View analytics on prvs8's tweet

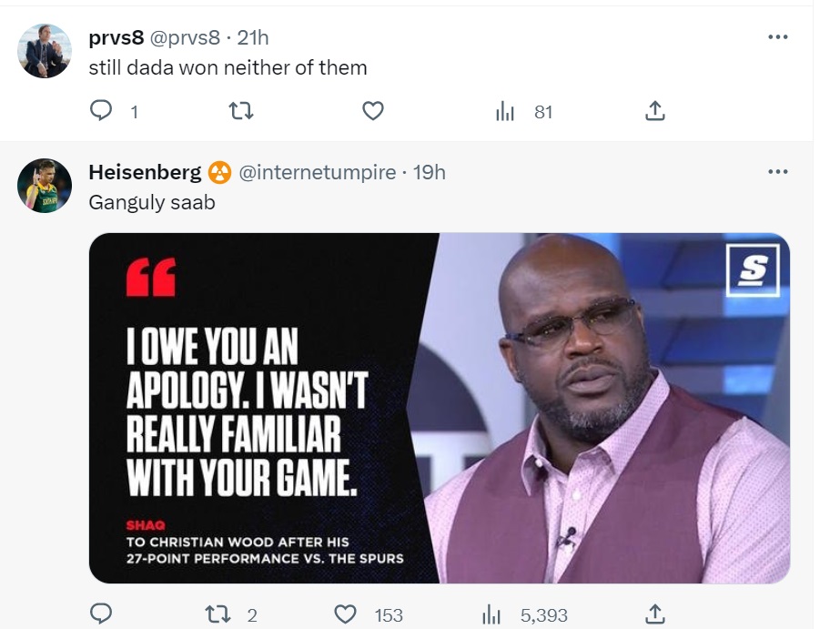point(506,112)
